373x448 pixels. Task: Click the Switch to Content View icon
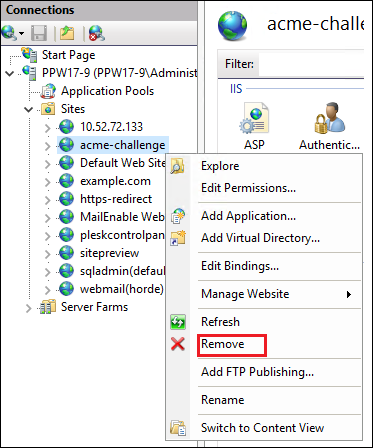coord(178,428)
